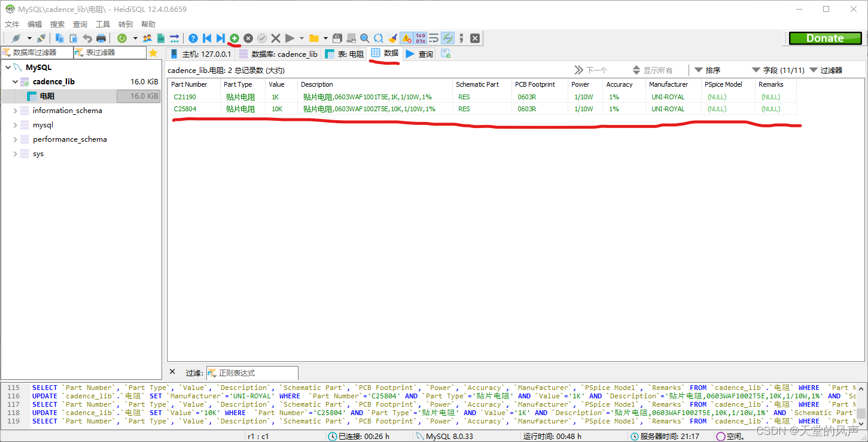Go to first row using the arrow icon
This screenshot has width=868, height=442.
click(x=207, y=38)
